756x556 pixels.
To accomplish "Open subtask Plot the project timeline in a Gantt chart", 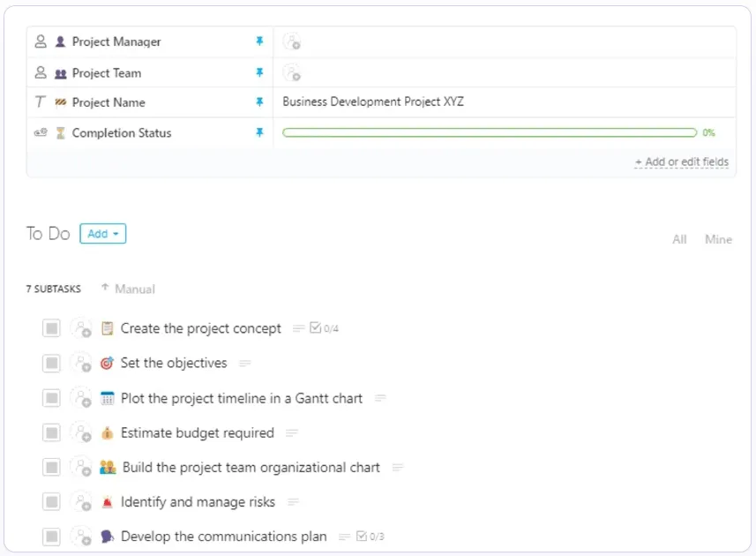I will (x=242, y=398).
